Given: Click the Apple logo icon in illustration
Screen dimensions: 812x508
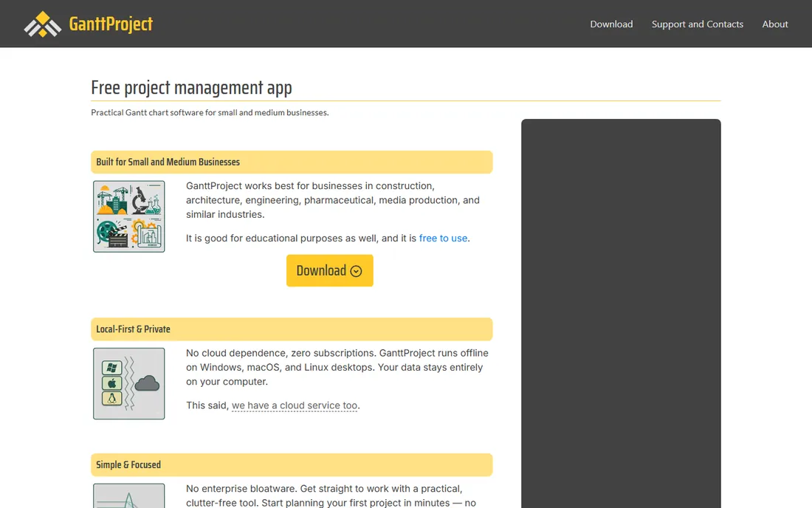Looking at the screenshot, I should tap(112, 383).
